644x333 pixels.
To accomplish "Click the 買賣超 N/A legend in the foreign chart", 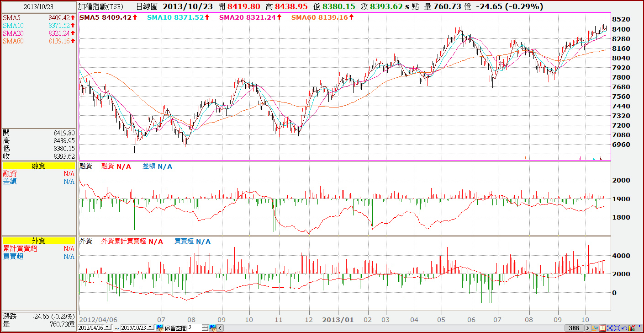I will [x=192, y=241].
